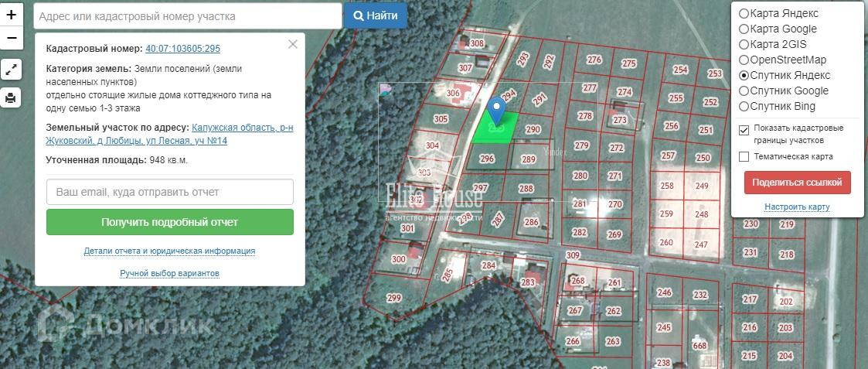Click Поделиться ссылкой button
Image resolution: width=868 pixels, height=369 pixels.
tap(797, 183)
